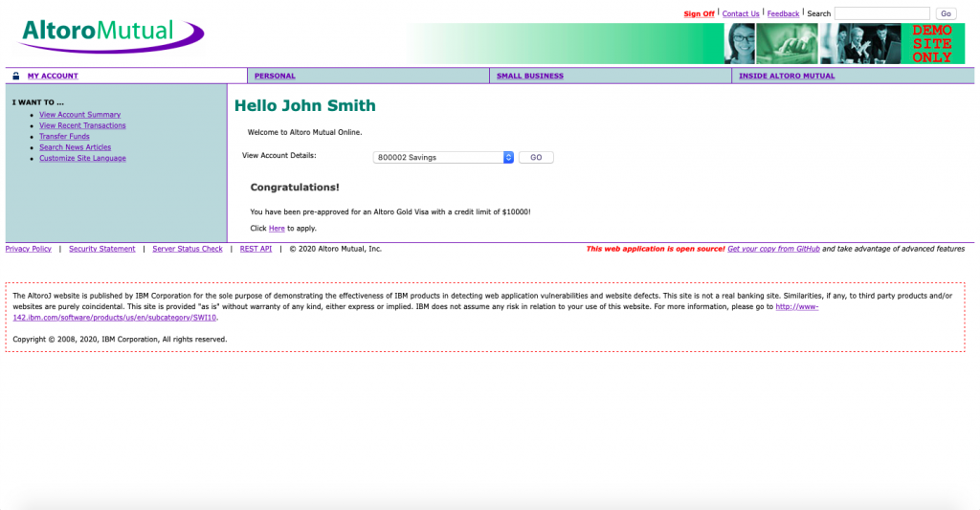Open the Privacy Policy link
This screenshot has width=980, height=510.
28,249
